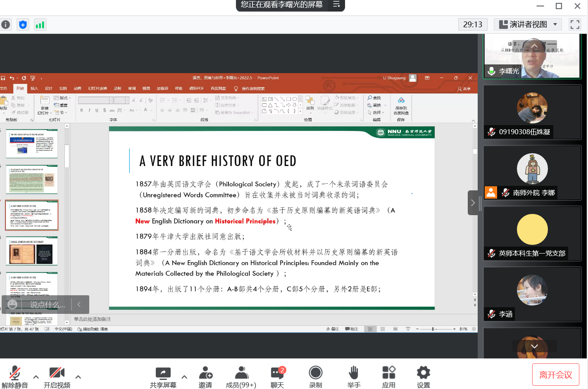This screenshot has width=588, height=389.
Task: Click the 共享屏幕 share screen icon
Action: [163, 373]
